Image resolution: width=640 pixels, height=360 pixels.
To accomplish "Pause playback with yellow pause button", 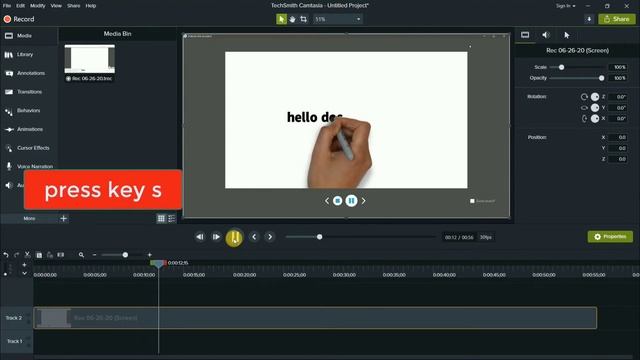I will pyautogui.click(x=234, y=238).
